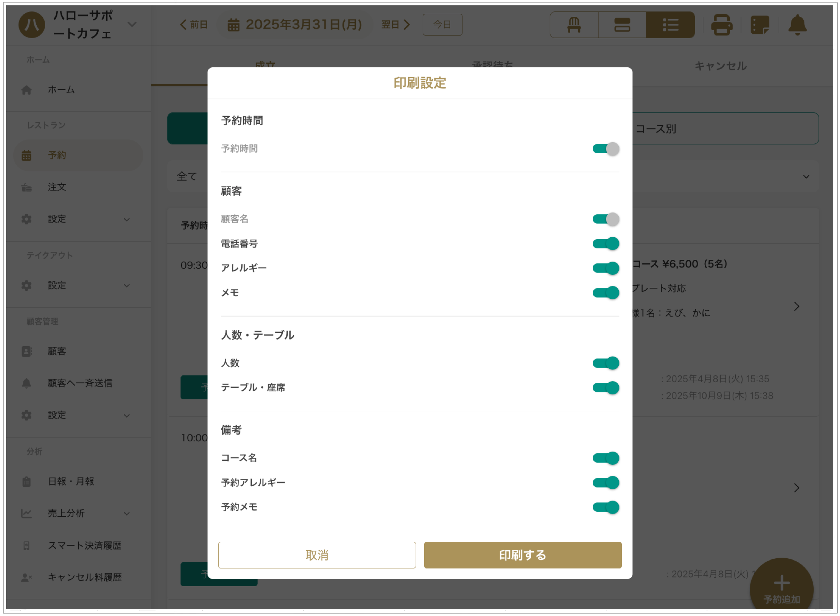Expand the 売上分析 sidebar section
This screenshot has height=616, width=840.
pyautogui.click(x=126, y=514)
